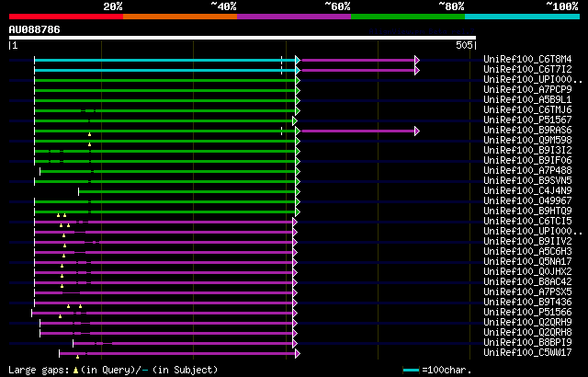
Task: Click the ~100% legend label
Action: coord(562,6)
